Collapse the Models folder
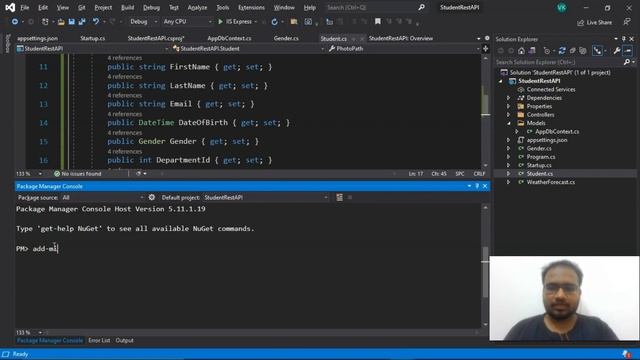 click(x=509, y=123)
